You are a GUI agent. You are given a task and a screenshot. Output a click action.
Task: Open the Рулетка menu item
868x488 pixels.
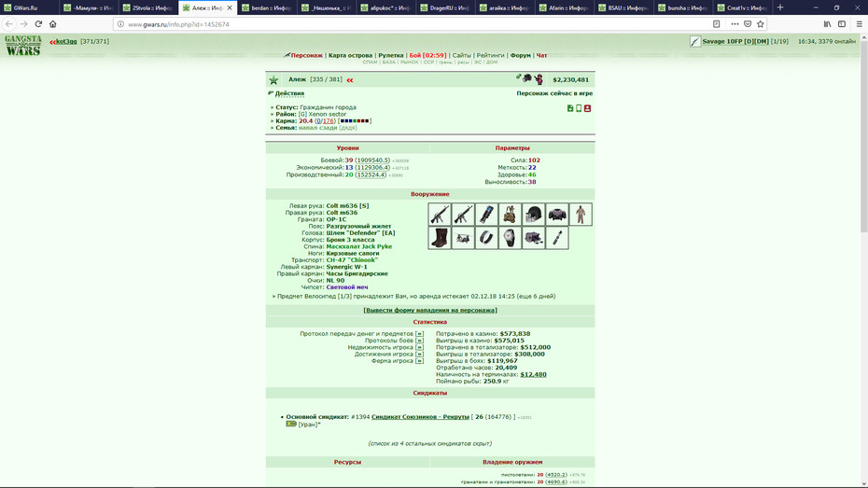click(391, 55)
